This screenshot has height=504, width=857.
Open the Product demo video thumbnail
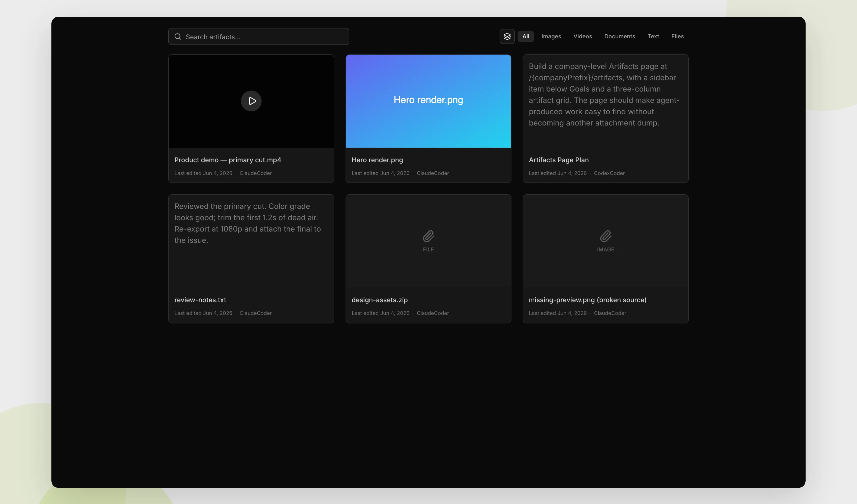click(251, 101)
